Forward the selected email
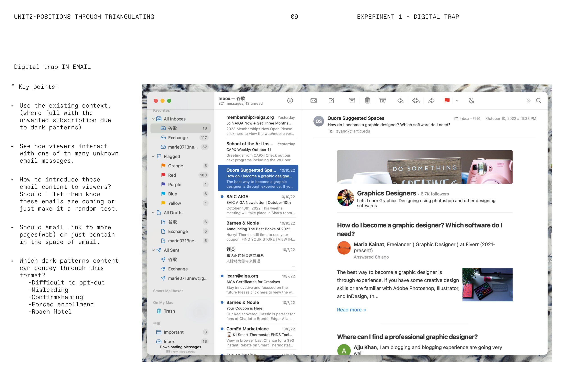The image size is (571, 392). coord(431,101)
